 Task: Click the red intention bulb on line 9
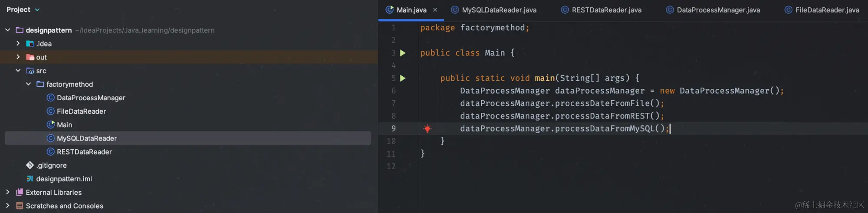(x=427, y=128)
